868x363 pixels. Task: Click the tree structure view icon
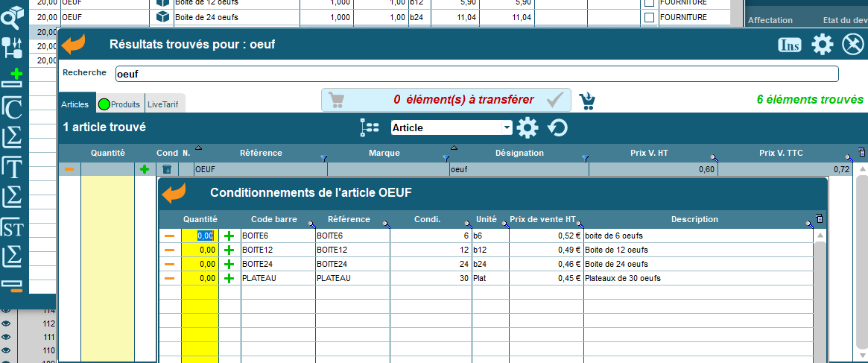click(370, 127)
